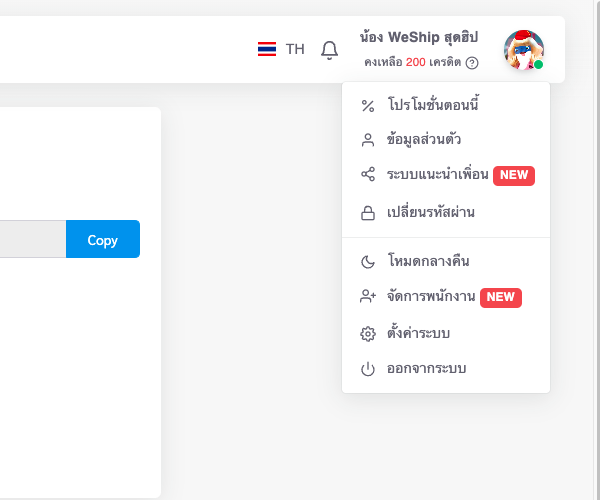Click the share icon for friend referral
600x500 pixels.
[368, 174]
